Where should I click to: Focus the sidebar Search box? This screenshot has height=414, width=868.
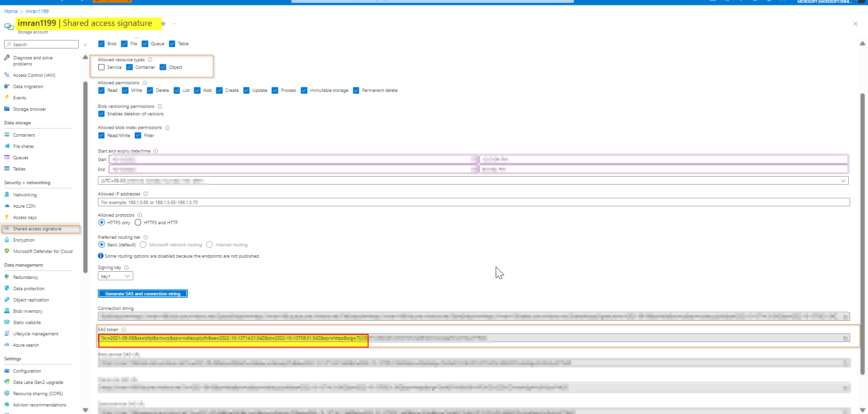click(x=41, y=44)
